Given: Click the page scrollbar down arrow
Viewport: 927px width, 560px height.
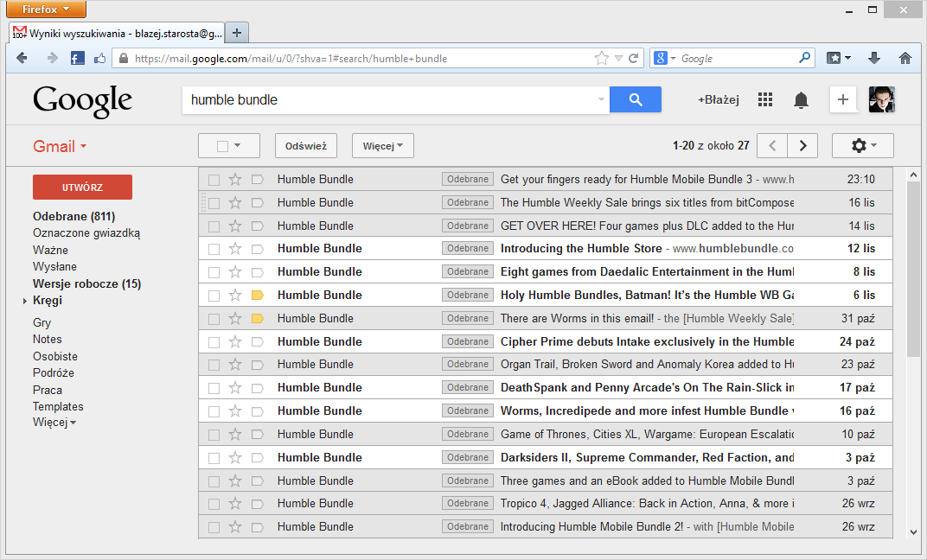Looking at the screenshot, I should coord(913,531).
